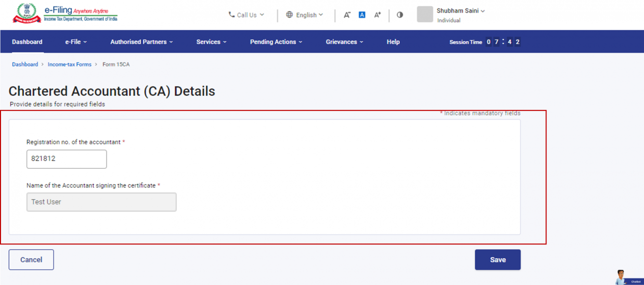Image resolution: width=644 pixels, height=285 pixels.
Task: Click the Registration number input field
Action: click(x=66, y=159)
